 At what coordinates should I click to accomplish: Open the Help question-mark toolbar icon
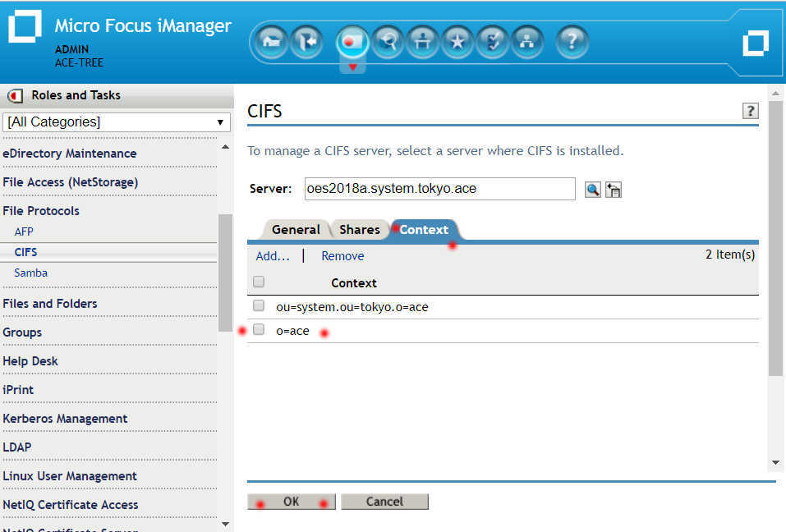(572, 42)
